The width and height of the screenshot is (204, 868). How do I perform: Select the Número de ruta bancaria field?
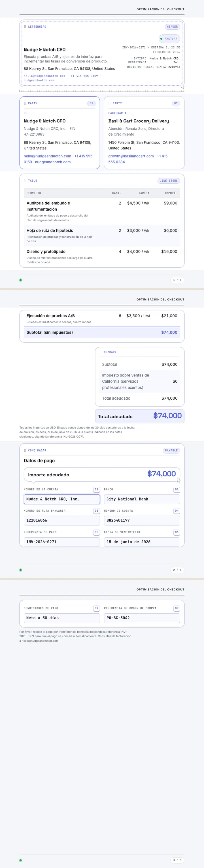[x=62, y=521]
